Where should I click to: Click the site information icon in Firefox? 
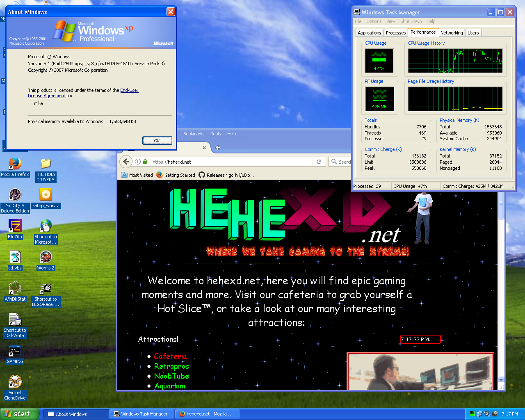[x=138, y=162]
